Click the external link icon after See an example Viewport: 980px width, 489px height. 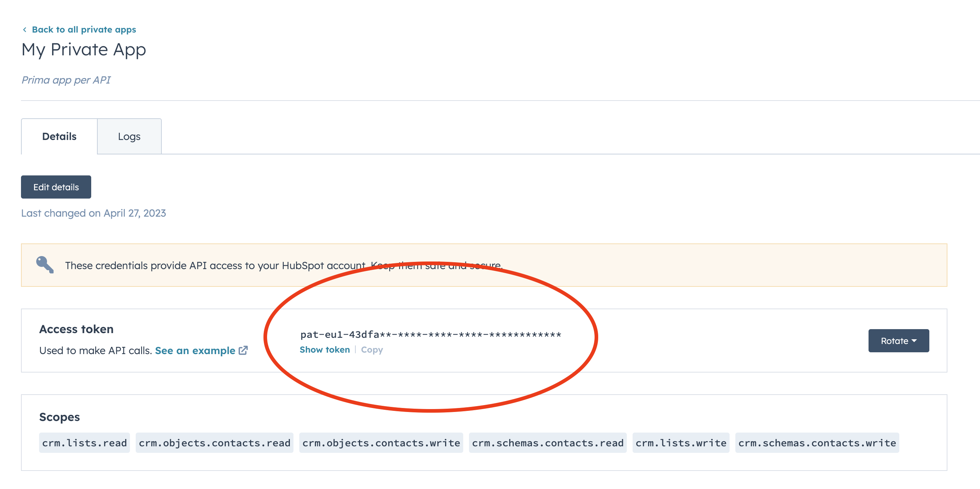243,350
